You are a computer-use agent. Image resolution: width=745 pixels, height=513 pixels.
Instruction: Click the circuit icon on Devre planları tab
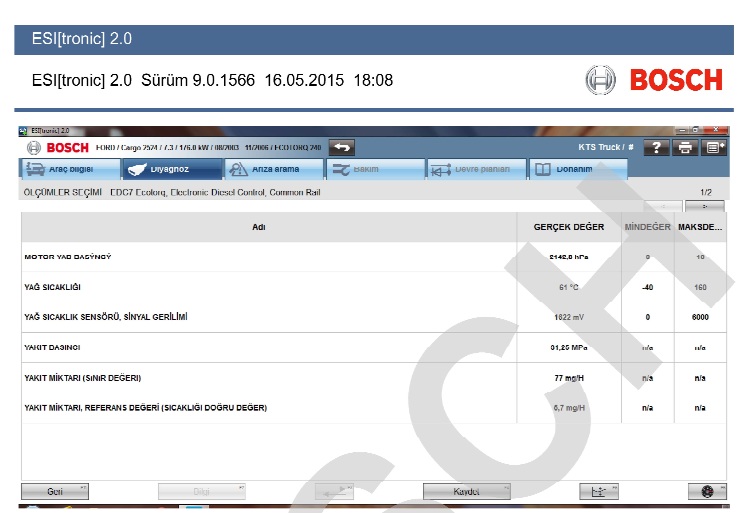click(440, 170)
